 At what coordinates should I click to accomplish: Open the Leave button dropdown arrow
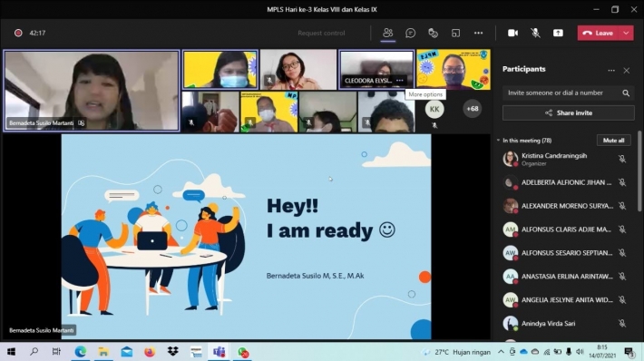(x=626, y=33)
